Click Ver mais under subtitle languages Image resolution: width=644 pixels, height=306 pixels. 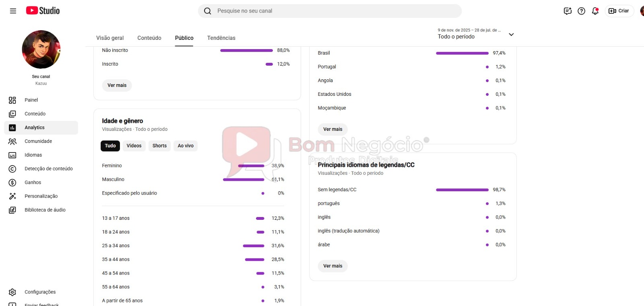pos(333,266)
